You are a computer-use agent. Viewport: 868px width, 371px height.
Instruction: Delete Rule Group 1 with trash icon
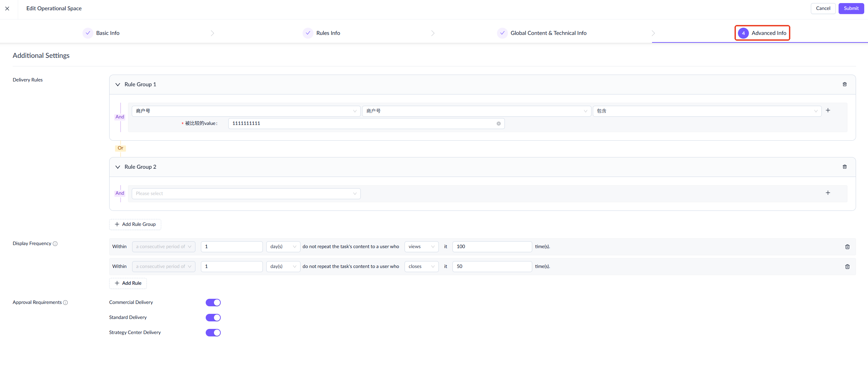[844, 84]
